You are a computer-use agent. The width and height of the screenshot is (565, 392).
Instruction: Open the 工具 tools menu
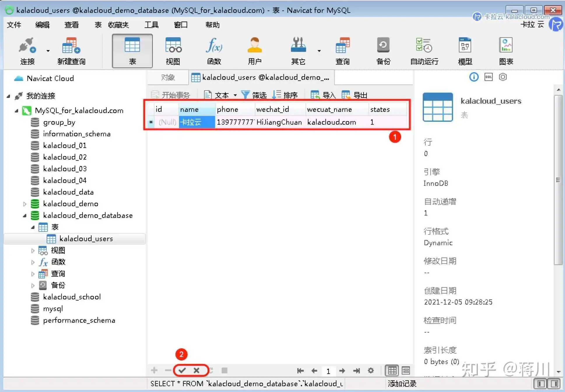tap(151, 25)
